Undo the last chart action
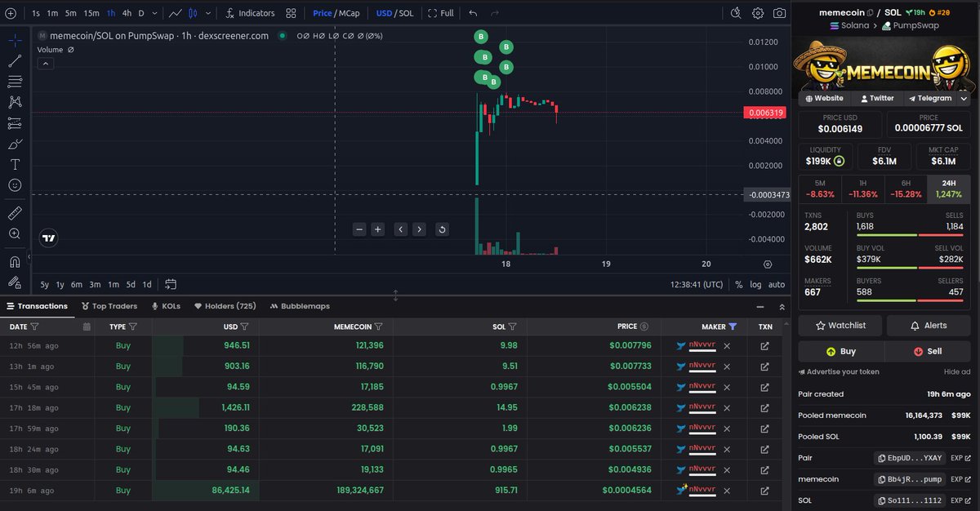The image size is (980, 511). [x=473, y=13]
